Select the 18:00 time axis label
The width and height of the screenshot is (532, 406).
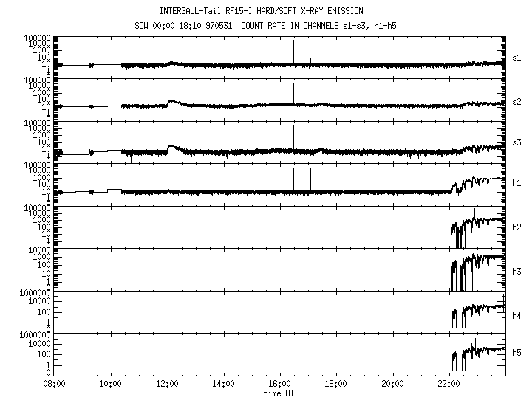pos(336,384)
